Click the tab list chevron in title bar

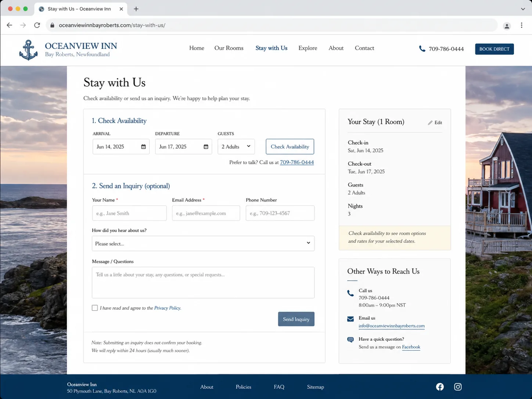click(x=523, y=9)
